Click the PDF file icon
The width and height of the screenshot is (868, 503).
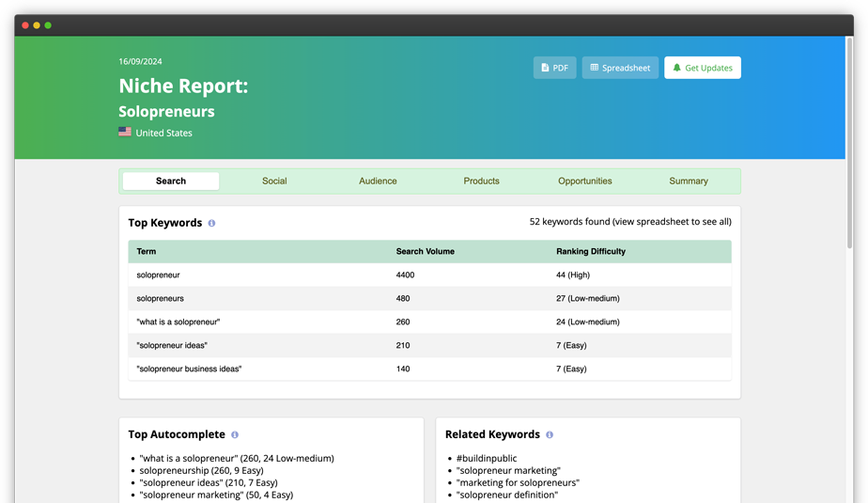[x=545, y=68]
